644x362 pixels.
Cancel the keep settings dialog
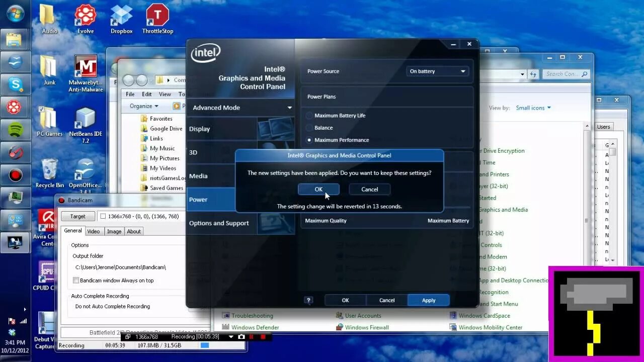pos(369,190)
